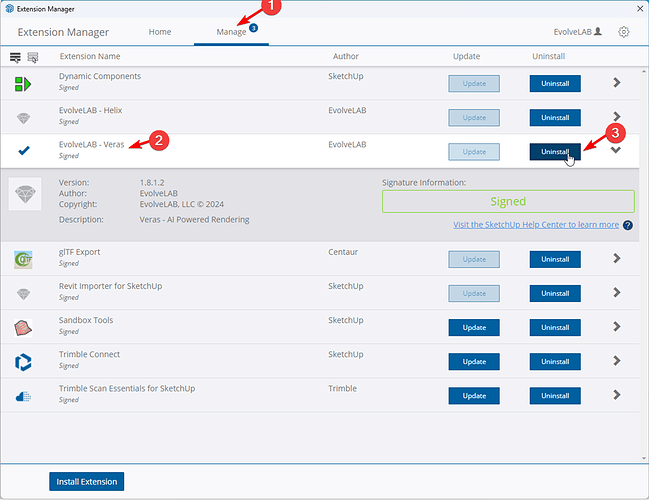Click Update button for EvolveLAB - Helix

(474, 118)
